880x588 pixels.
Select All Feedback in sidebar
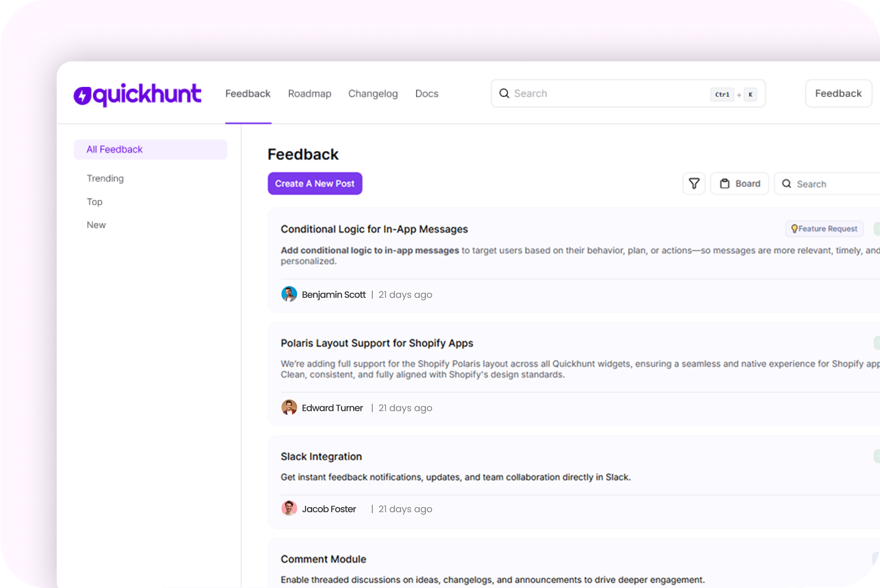[x=151, y=149]
